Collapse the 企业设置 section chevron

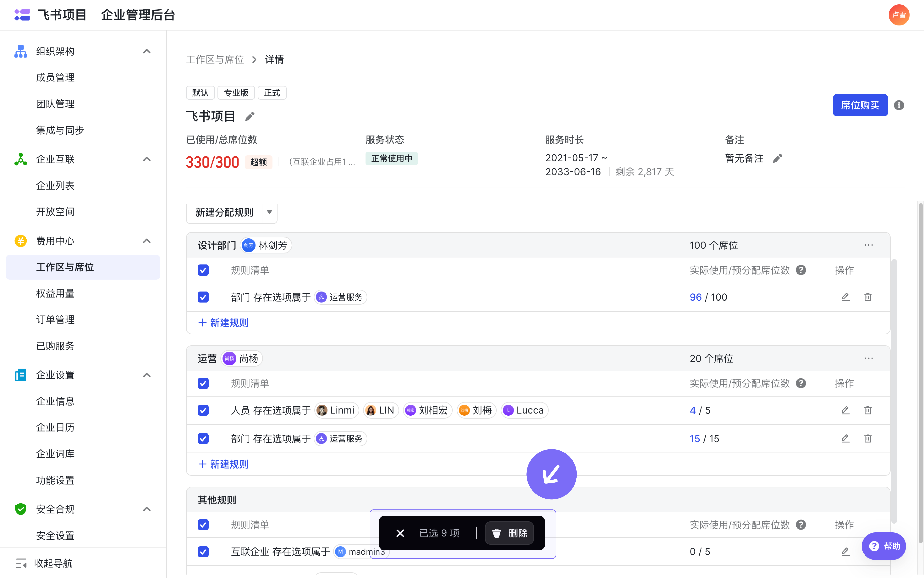147,375
